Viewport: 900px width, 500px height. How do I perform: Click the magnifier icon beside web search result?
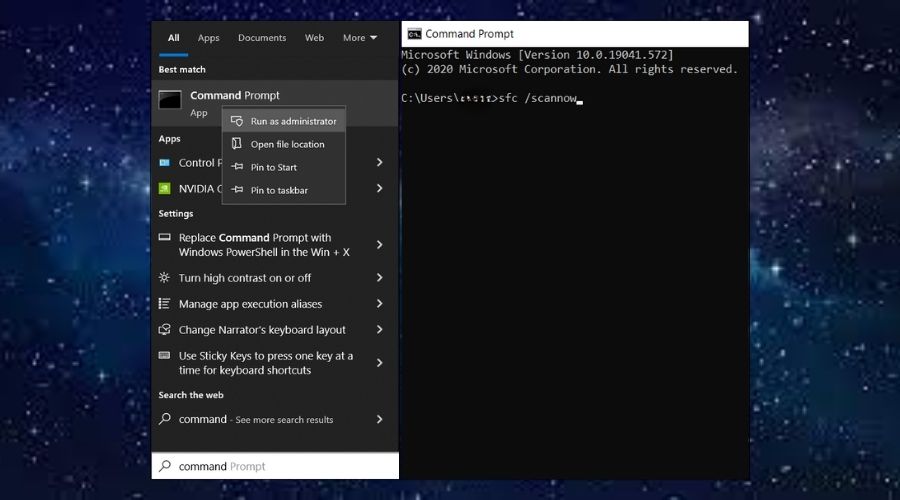(165, 418)
